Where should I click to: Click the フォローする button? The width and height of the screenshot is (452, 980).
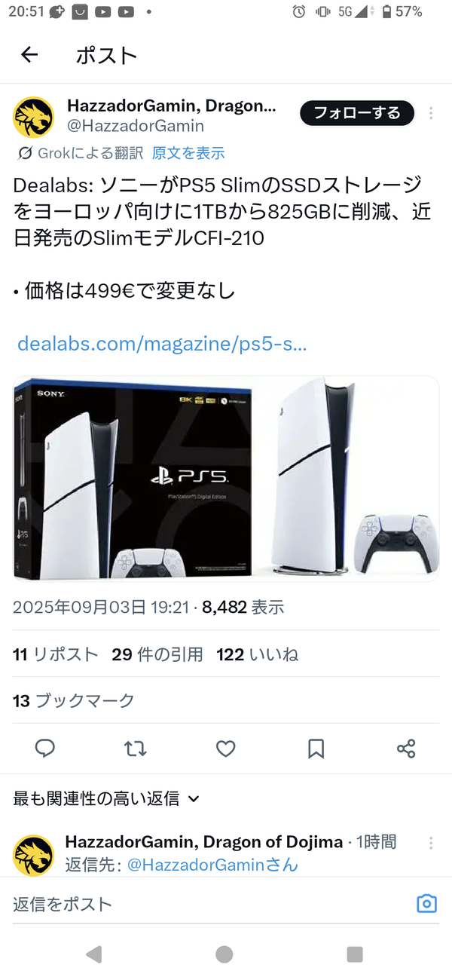(x=357, y=113)
